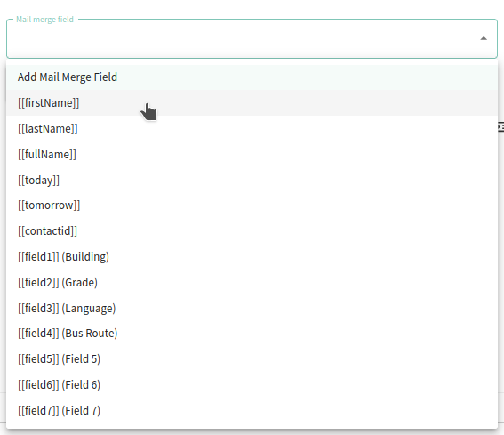
Task: Pick [[field1]] (Building) from the list
Action: click(x=252, y=257)
